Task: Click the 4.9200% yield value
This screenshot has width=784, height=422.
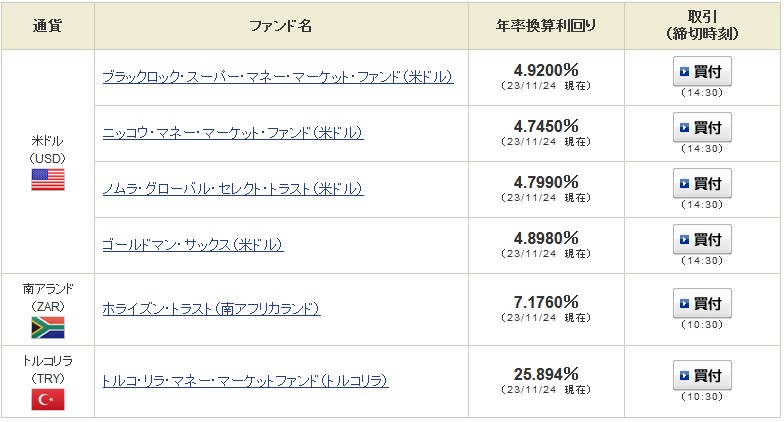Action: [x=546, y=70]
